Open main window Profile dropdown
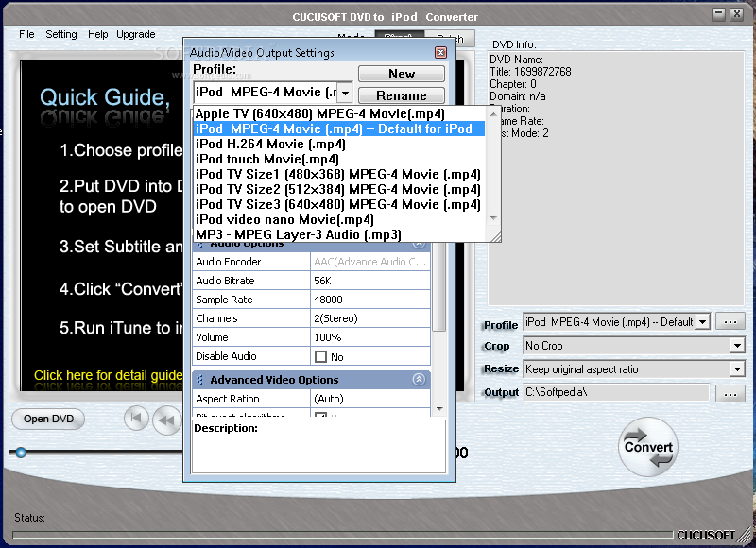756x548 pixels. 703,322
